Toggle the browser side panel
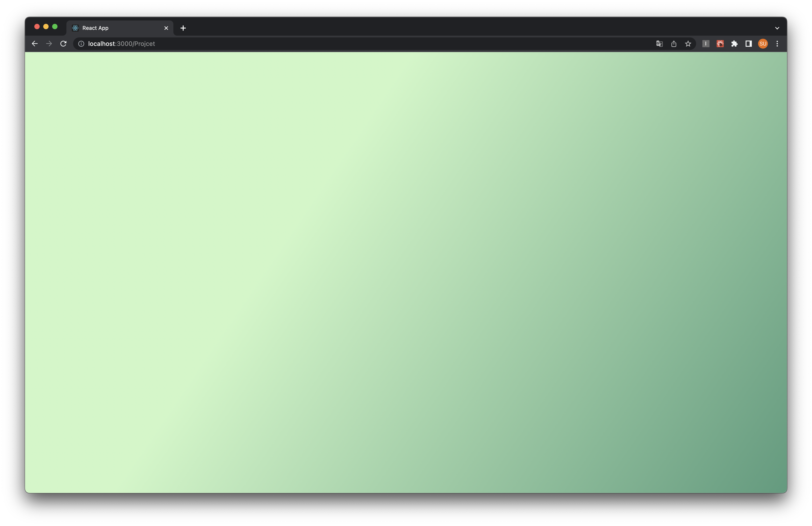Viewport: 812px width, 526px height. click(748, 44)
